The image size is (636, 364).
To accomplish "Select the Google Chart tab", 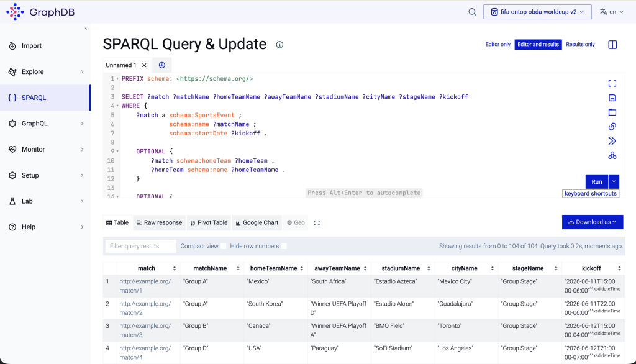I will coord(257,222).
